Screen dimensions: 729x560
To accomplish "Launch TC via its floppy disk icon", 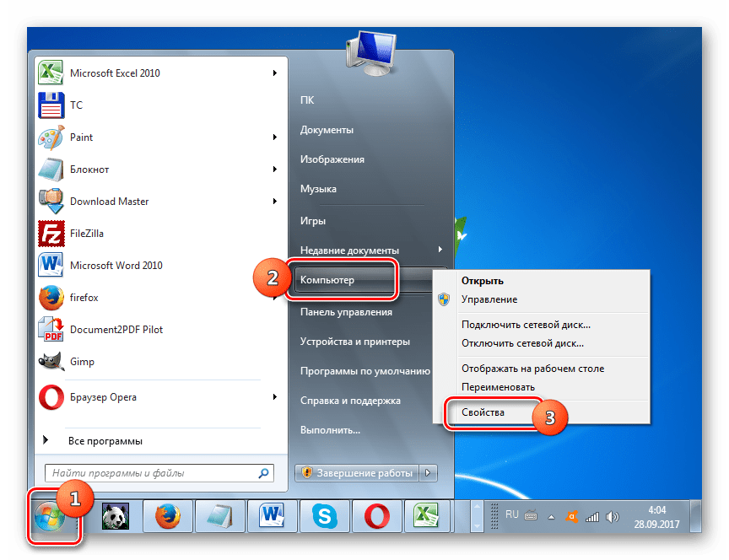I will pyautogui.click(x=51, y=105).
